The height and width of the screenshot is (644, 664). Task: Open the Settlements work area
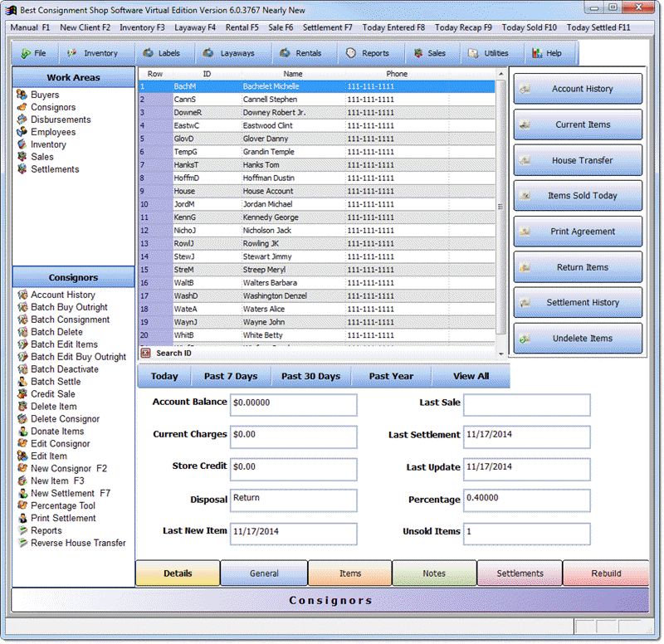pyautogui.click(x=55, y=169)
